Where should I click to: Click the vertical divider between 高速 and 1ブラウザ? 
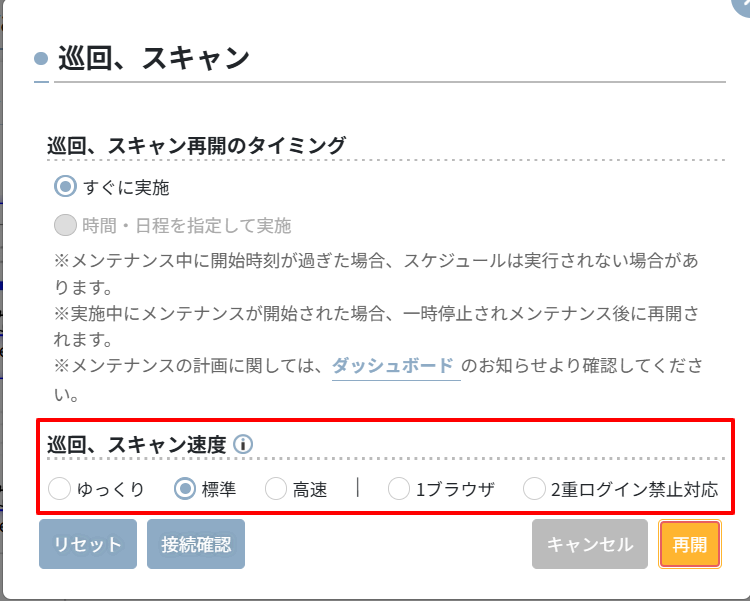pos(357,488)
